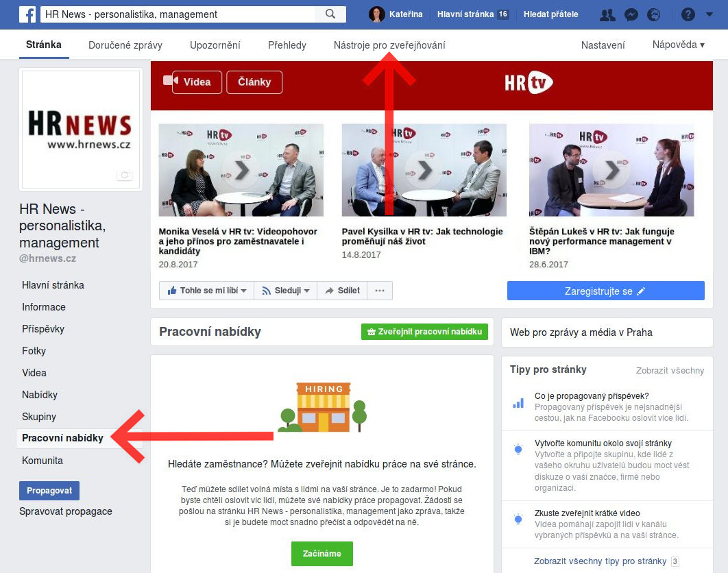Viewport: 728px width, 573px height.
Task: Select Hlavní stránka in left sidebar
Action: [x=53, y=285]
